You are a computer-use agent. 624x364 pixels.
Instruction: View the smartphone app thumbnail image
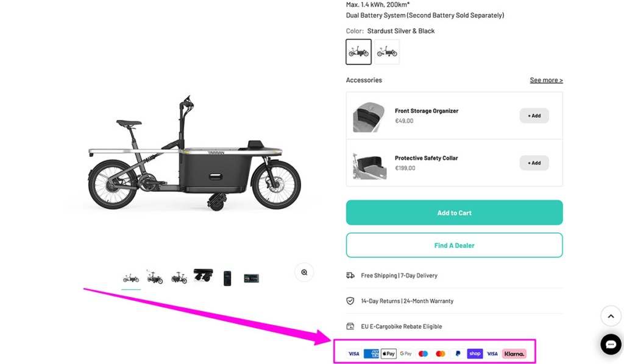click(x=227, y=278)
